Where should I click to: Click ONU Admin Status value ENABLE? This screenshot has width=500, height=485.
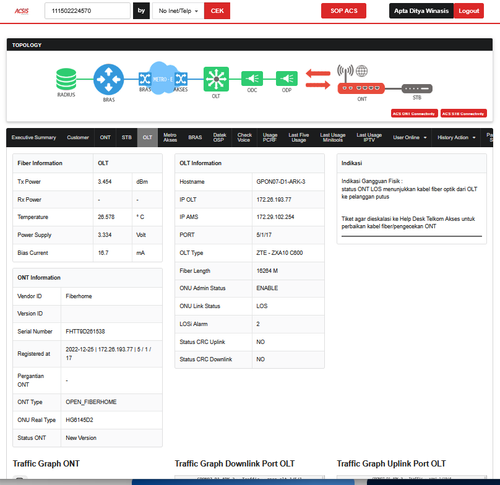[267, 288]
